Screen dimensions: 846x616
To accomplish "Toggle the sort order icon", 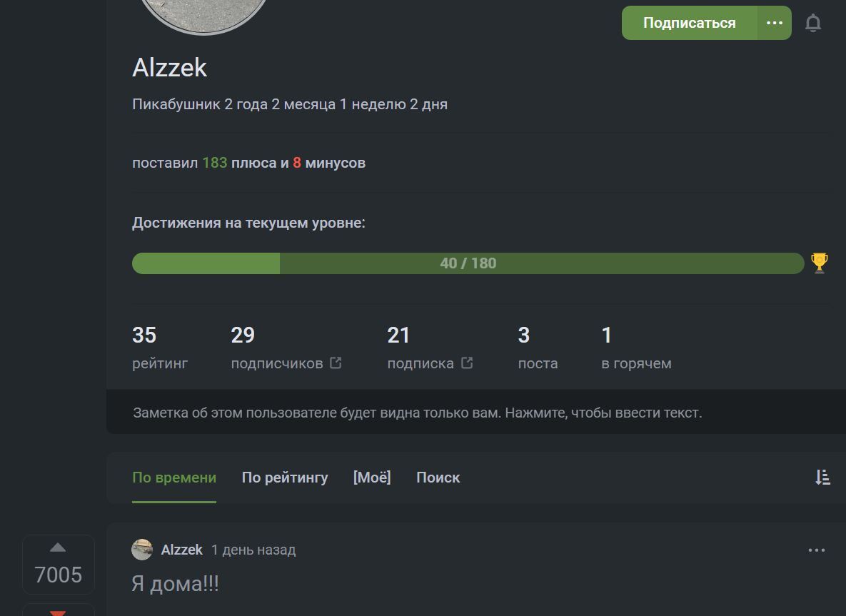I will click(x=822, y=478).
